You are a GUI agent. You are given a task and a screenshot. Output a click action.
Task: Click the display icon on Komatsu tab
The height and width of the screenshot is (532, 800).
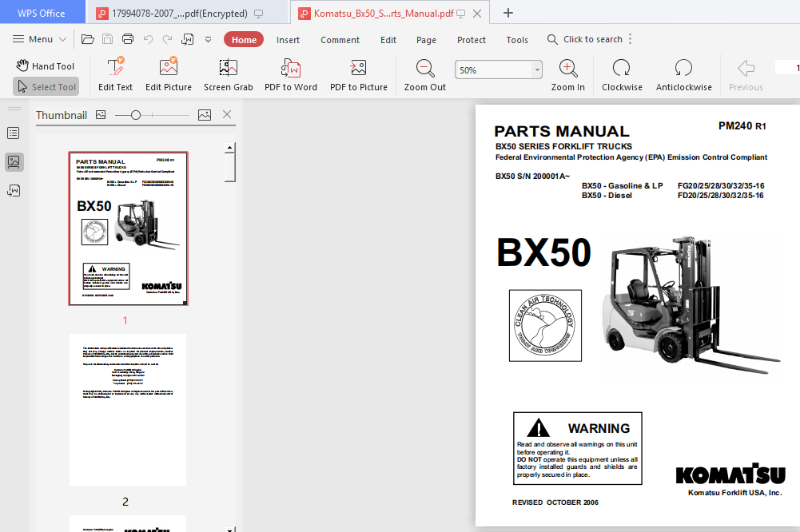[x=460, y=14]
